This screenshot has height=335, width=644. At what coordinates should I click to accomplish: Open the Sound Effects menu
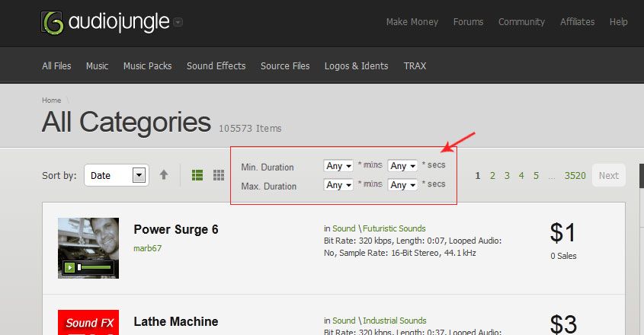pos(216,65)
